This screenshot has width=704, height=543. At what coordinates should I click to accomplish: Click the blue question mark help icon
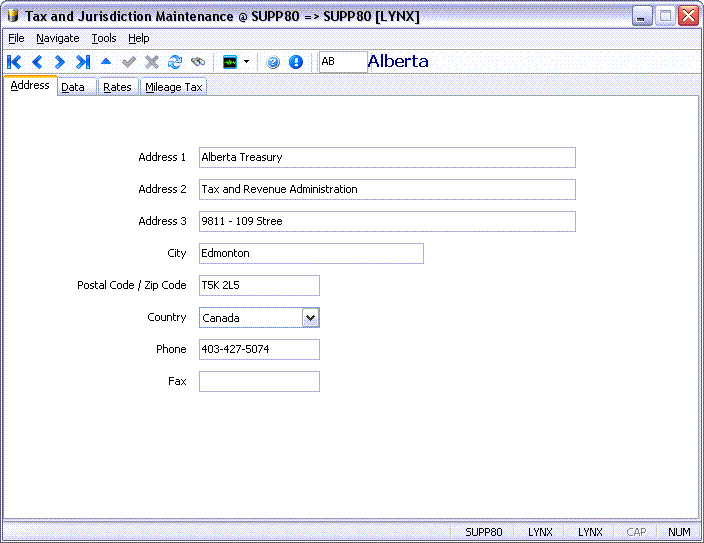click(x=273, y=62)
